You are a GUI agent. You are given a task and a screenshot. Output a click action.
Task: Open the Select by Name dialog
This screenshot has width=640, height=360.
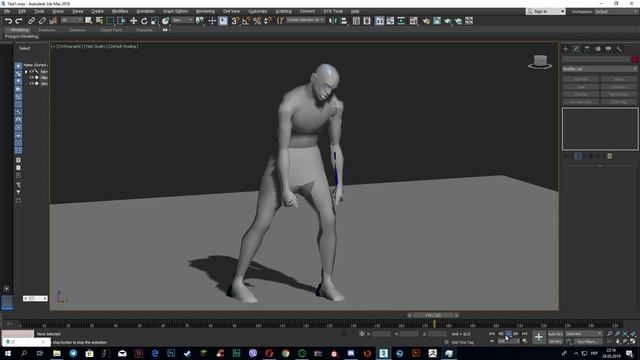tap(99, 20)
